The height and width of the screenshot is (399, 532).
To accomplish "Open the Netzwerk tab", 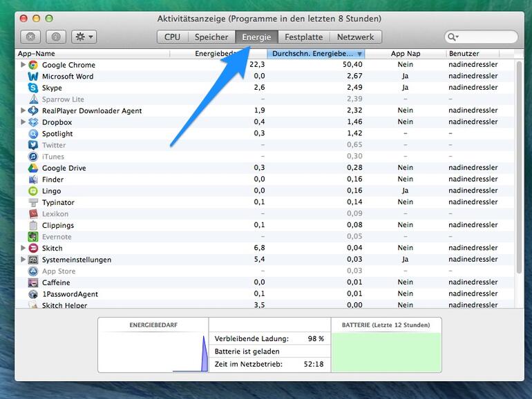I will click(x=355, y=37).
